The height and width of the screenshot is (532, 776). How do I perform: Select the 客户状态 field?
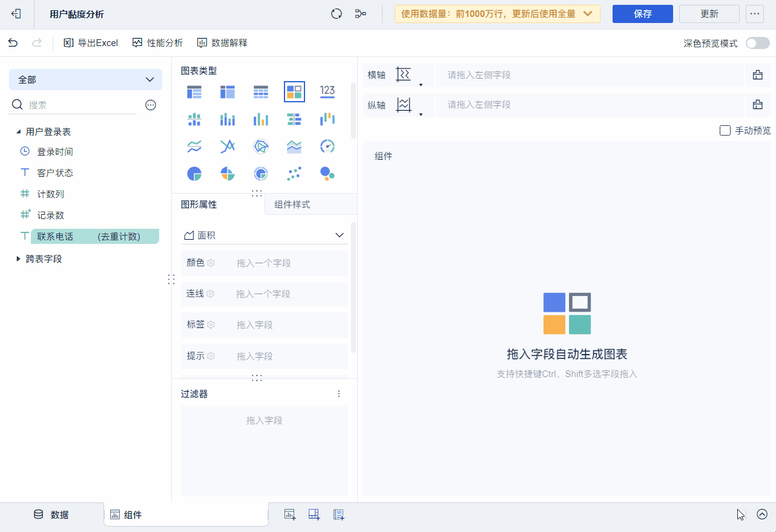coord(55,173)
